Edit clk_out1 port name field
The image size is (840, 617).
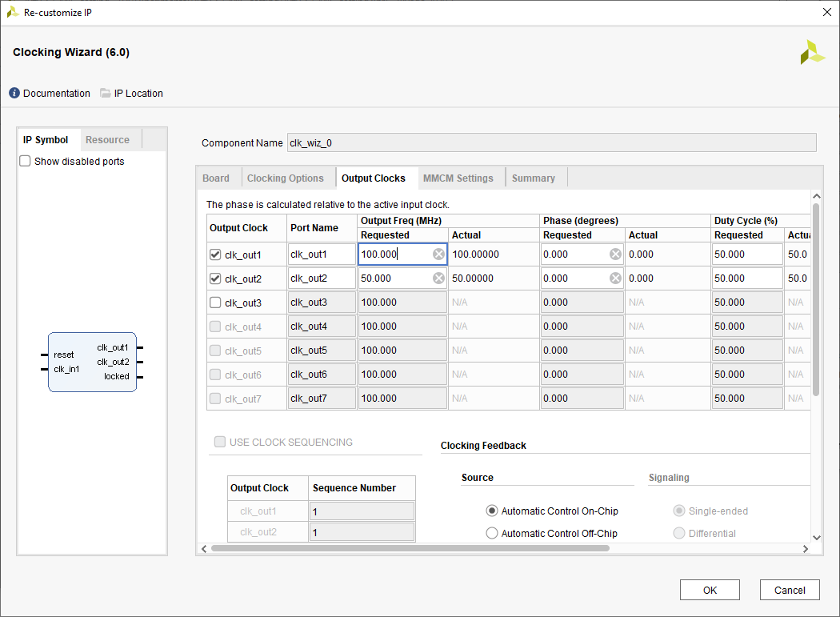(x=322, y=254)
